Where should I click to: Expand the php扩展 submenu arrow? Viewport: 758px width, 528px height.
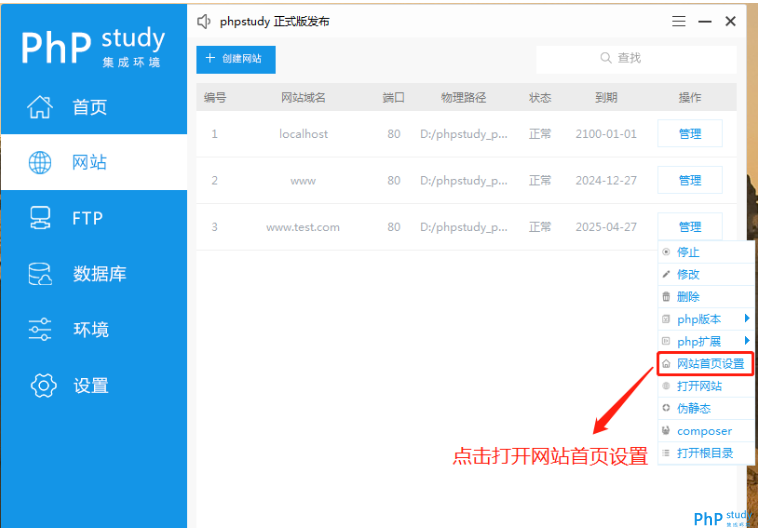[x=747, y=340]
